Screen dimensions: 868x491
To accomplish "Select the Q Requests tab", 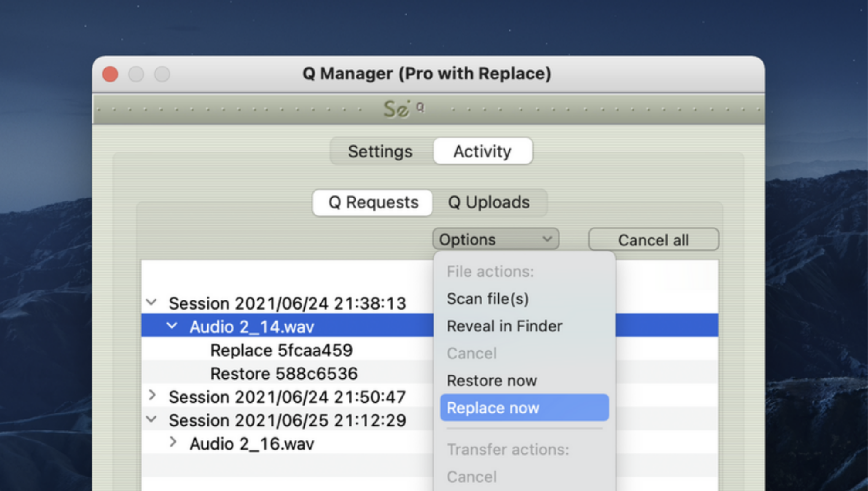I will tap(373, 202).
